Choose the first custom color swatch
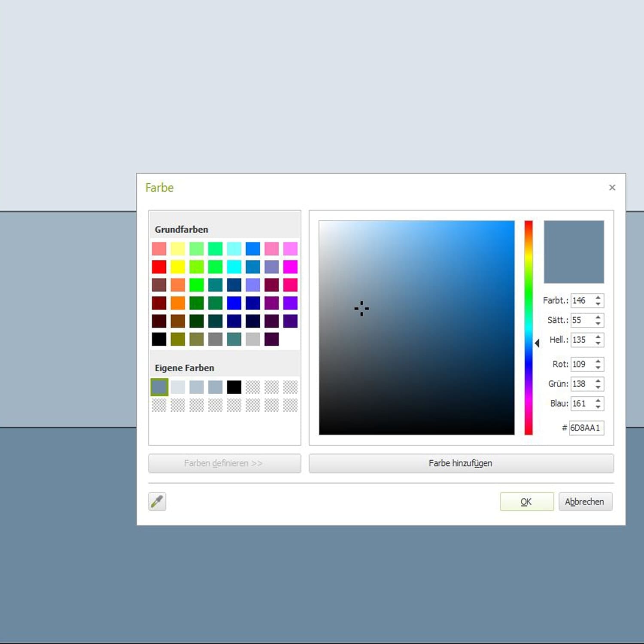 tap(159, 387)
